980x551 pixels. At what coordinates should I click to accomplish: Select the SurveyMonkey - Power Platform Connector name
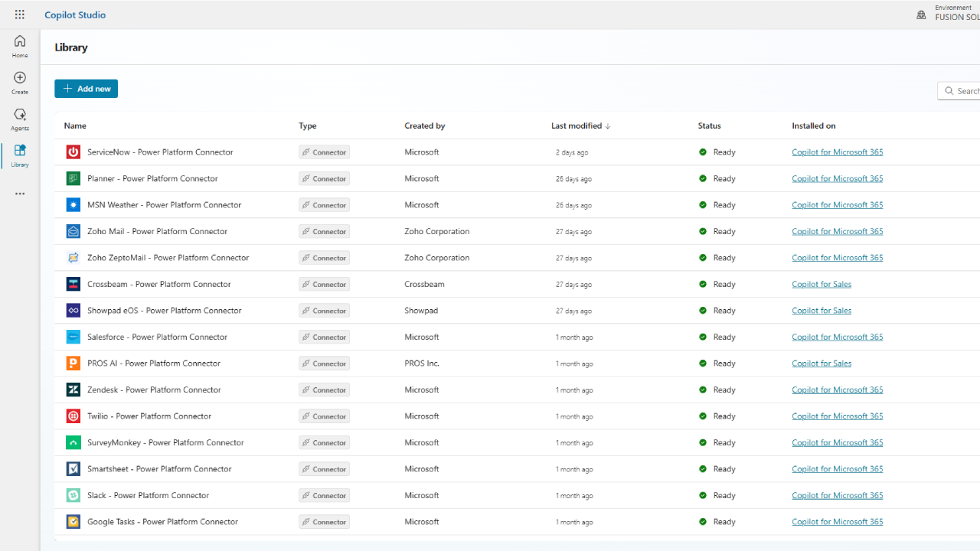(165, 442)
